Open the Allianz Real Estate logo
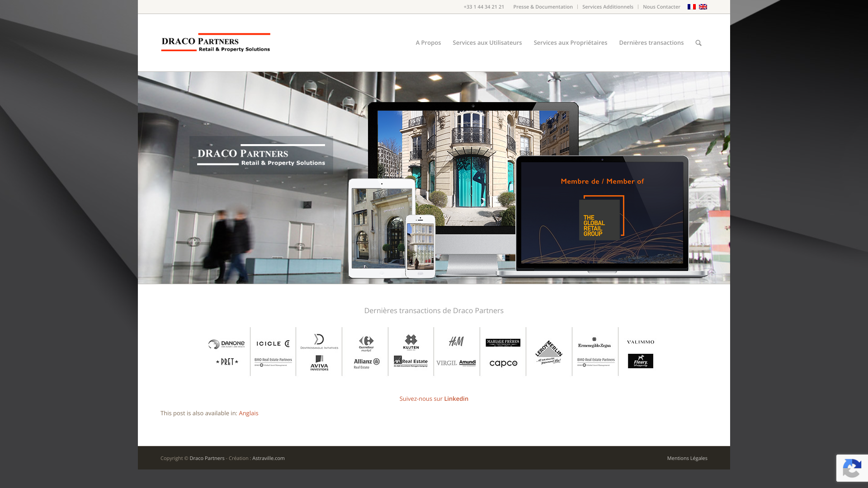Viewport: 868px width, 488px height. 367,363
